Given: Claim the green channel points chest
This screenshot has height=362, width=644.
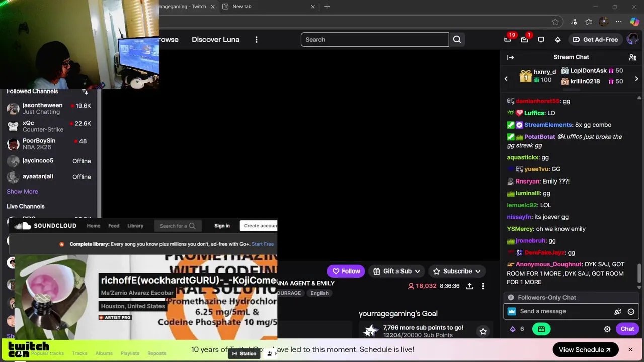Looking at the screenshot, I should pos(541,329).
